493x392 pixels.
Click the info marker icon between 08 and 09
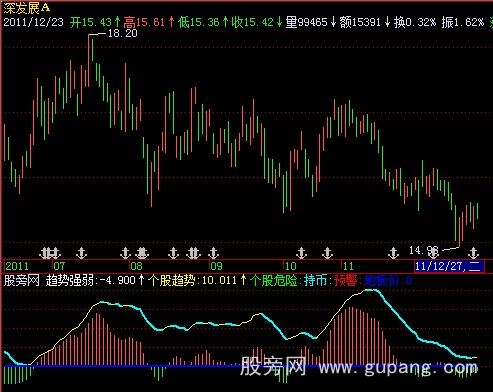point(173,253)
